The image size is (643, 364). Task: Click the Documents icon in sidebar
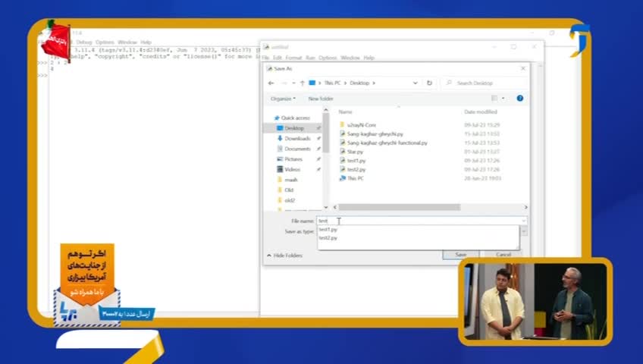[x=280, y=149]
